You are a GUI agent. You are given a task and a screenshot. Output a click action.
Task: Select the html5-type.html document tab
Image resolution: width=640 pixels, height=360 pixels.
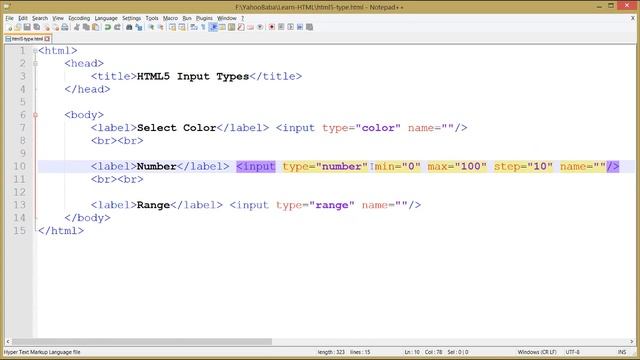coord(27,39)
